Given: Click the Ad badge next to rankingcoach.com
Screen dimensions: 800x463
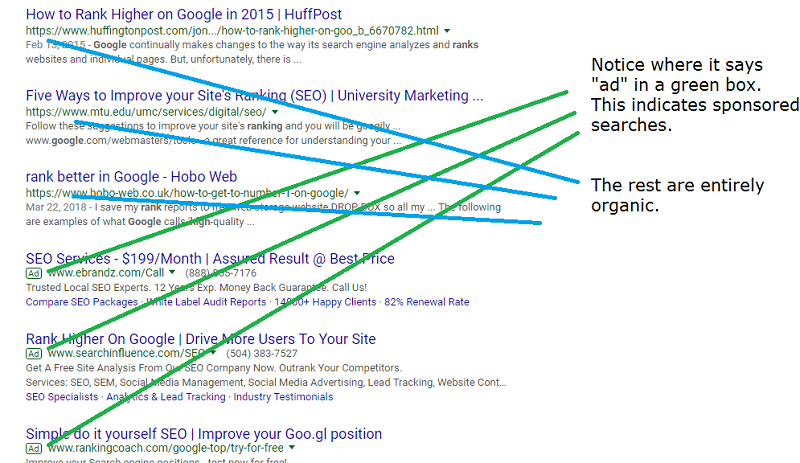Looking at the screenshot, I should [x=34, y=449].
